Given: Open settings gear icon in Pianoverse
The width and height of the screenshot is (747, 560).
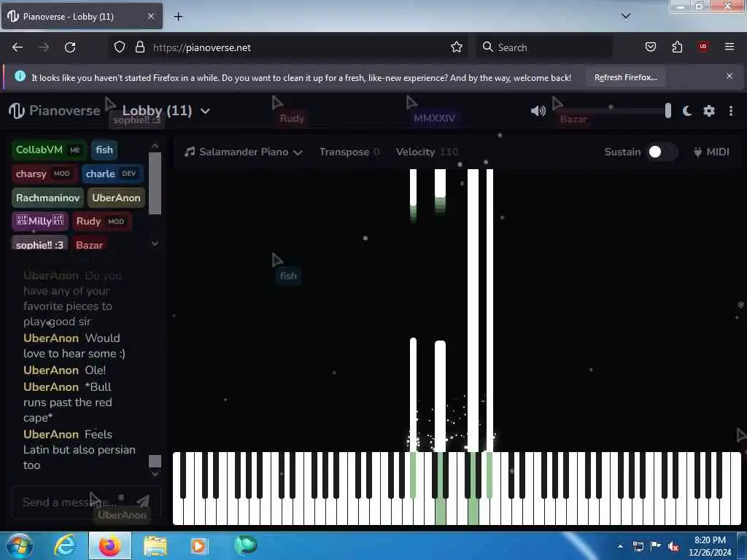Looking at the screenshot, I should pos(709,111).
